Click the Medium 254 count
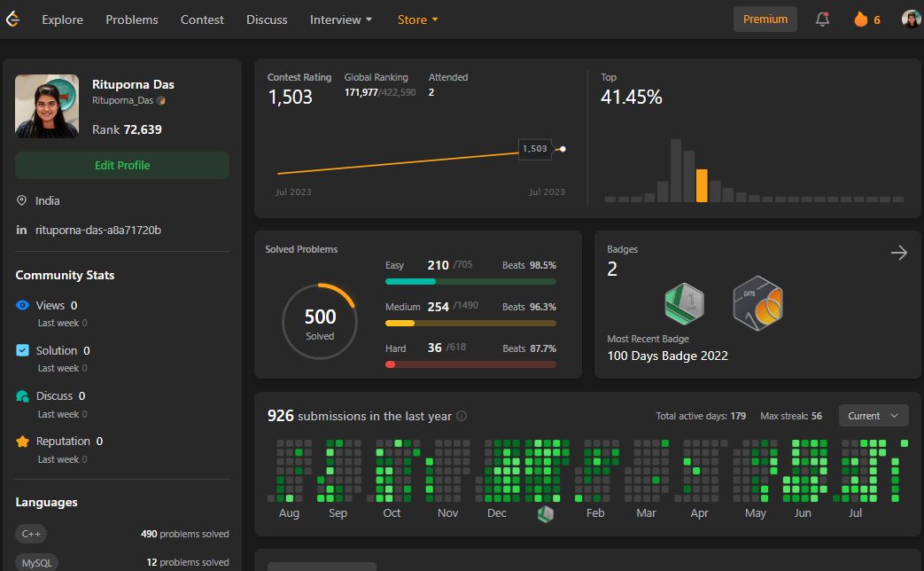This screenshot has height=571, width=924. (438, 307)
